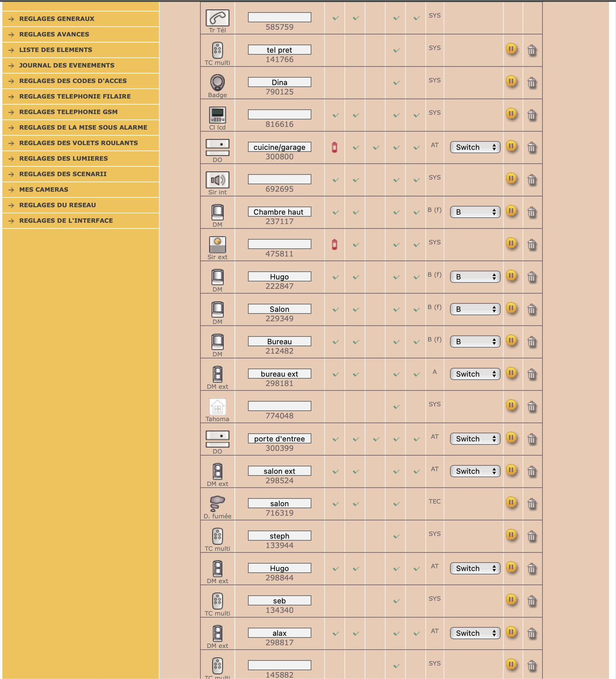The width and height of the screenshot is (616, 679).
Task: Open group B dropdown for Chambre haut
Action: click(475, 212)
